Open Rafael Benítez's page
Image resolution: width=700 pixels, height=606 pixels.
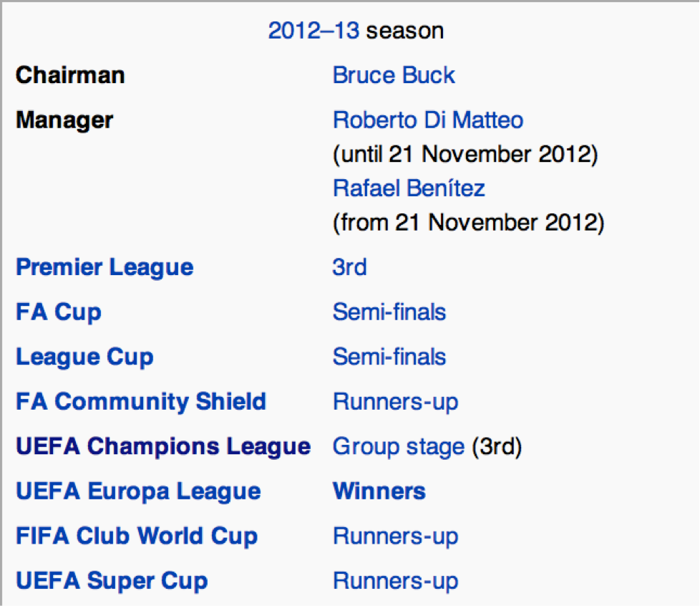coord(409,188)
